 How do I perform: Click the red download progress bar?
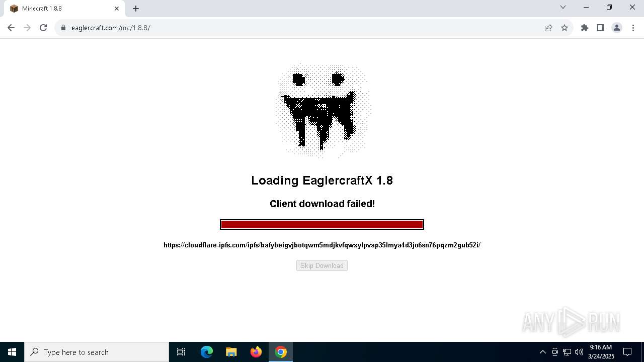322,224
